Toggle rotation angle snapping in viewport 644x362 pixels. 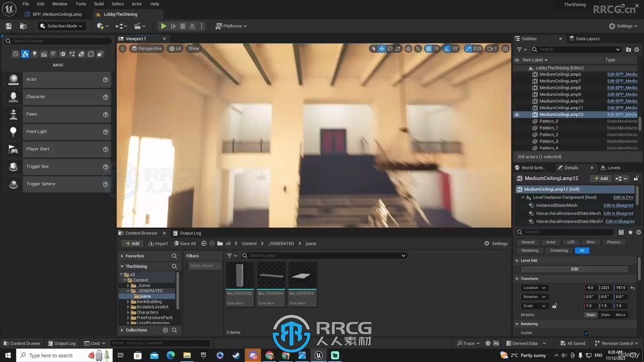[446, 49]
